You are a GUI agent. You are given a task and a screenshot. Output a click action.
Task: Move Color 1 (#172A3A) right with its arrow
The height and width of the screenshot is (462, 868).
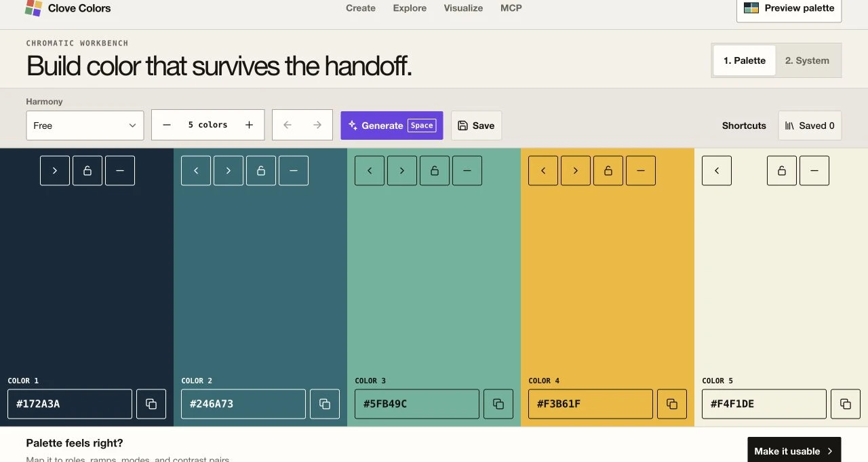55,171
